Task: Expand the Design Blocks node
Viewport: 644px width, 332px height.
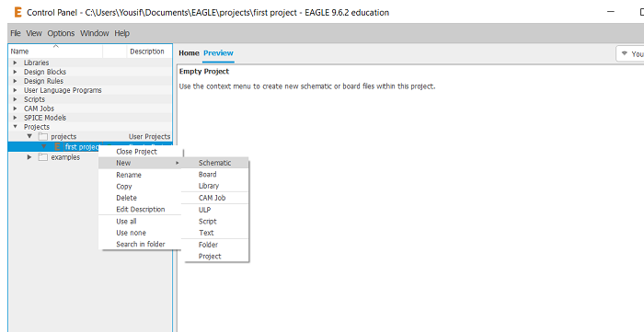Action: [16, 72]
